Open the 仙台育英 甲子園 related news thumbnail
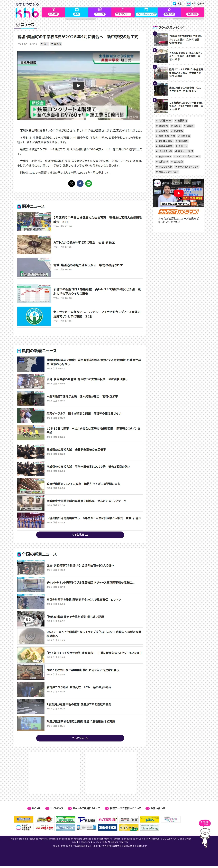 (34, 222)
